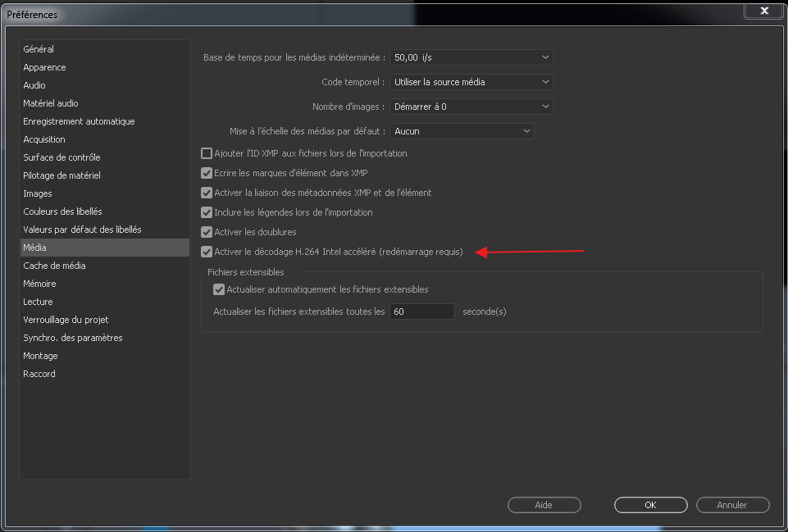This screenshot has height=532, width=788.
Task: Open the 'Cache de média' category
Action: click(54, 266)
